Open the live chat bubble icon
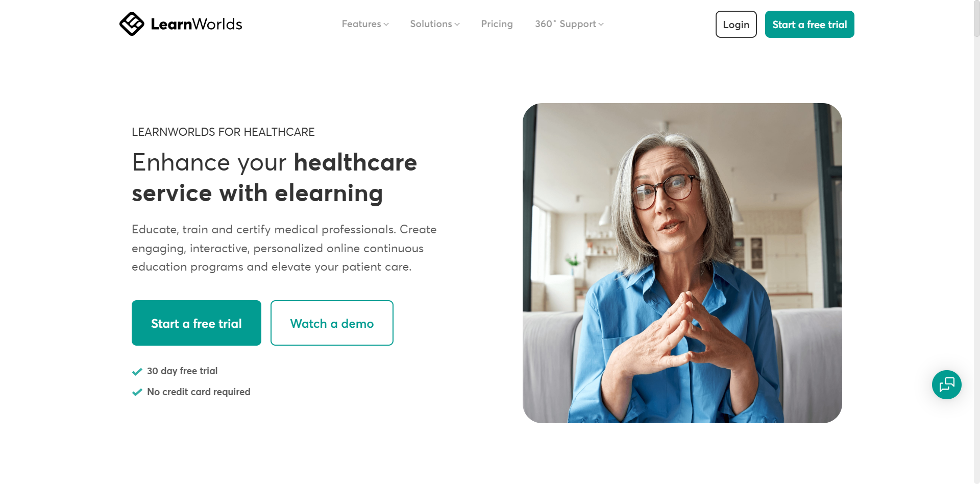 pyautogui.click(x=946, y=384)
